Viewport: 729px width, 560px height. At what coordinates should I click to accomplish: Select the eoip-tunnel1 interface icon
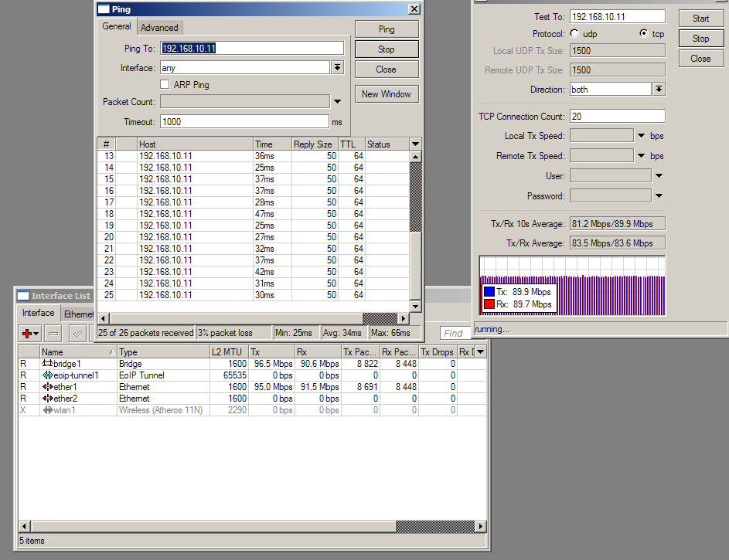47,375
